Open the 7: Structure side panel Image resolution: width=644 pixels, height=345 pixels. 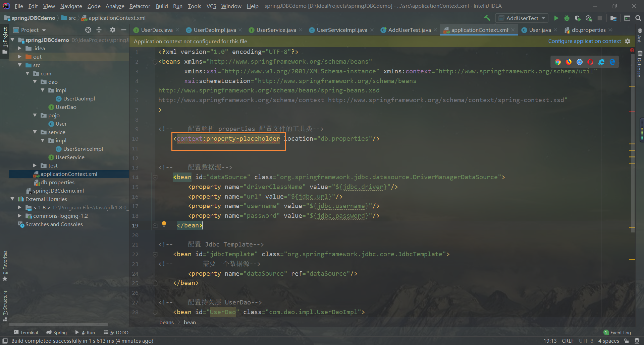coord(5,306)
